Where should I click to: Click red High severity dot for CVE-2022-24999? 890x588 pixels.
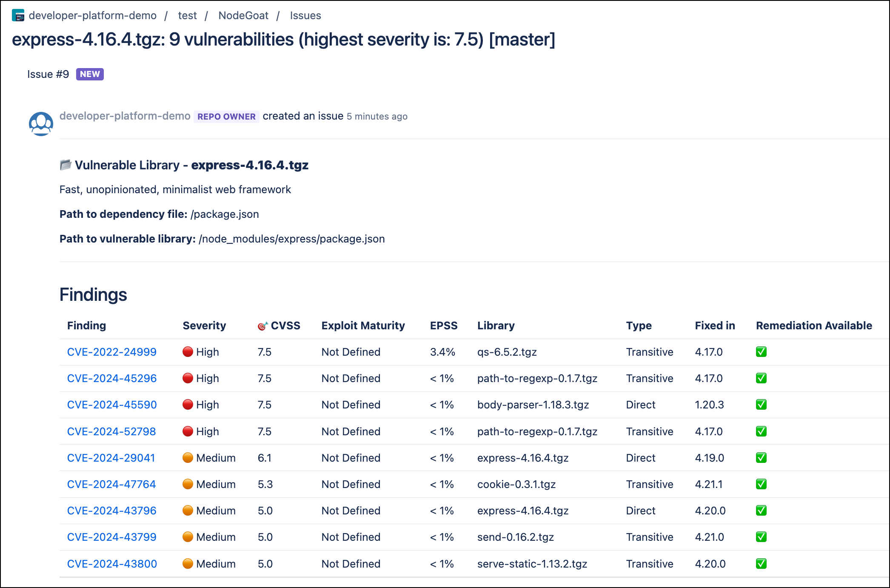[188, 352]
